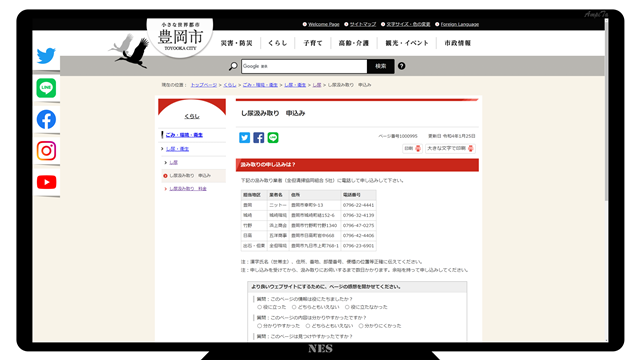Click phone number 0796-47-0275 in table

pos(358,225)
